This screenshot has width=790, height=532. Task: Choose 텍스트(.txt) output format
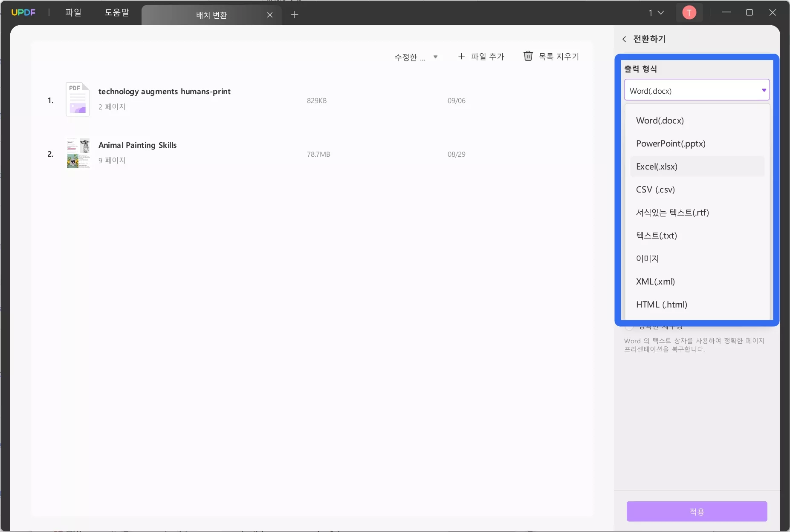697,236
